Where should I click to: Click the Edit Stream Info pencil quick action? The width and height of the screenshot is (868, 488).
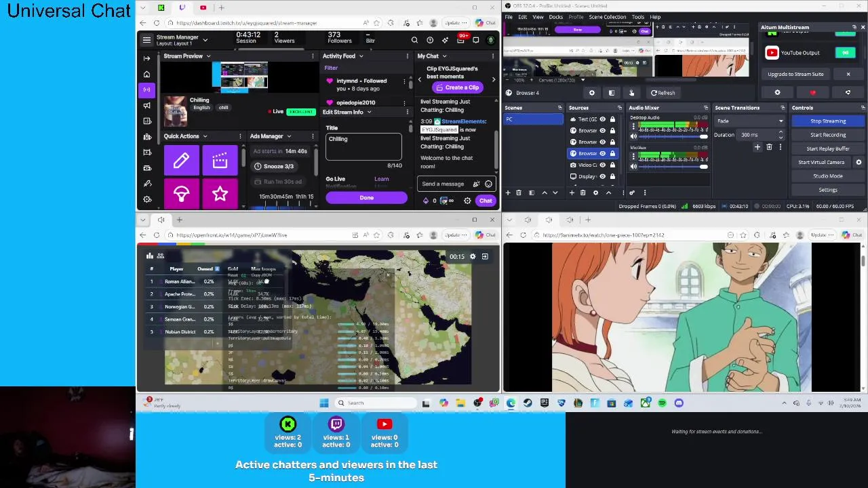coord(181,161)
